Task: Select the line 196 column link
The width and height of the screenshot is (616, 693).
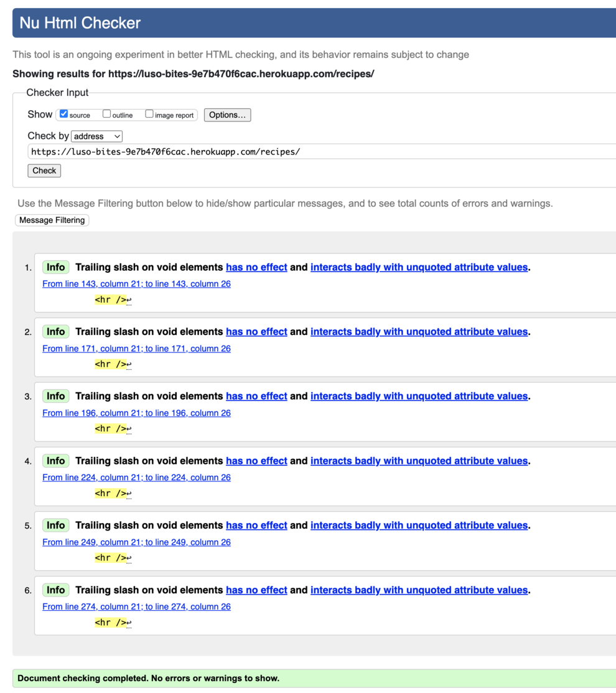Action: click(x=136, y=413)
